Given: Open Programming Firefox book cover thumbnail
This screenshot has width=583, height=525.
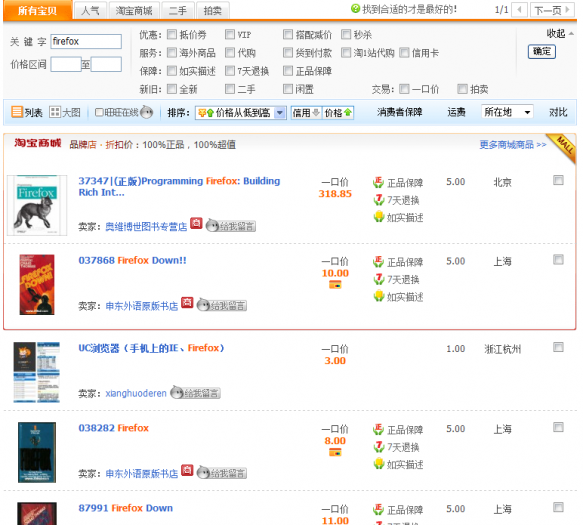Looking at the screenshot, I should [x=37, y=205].
